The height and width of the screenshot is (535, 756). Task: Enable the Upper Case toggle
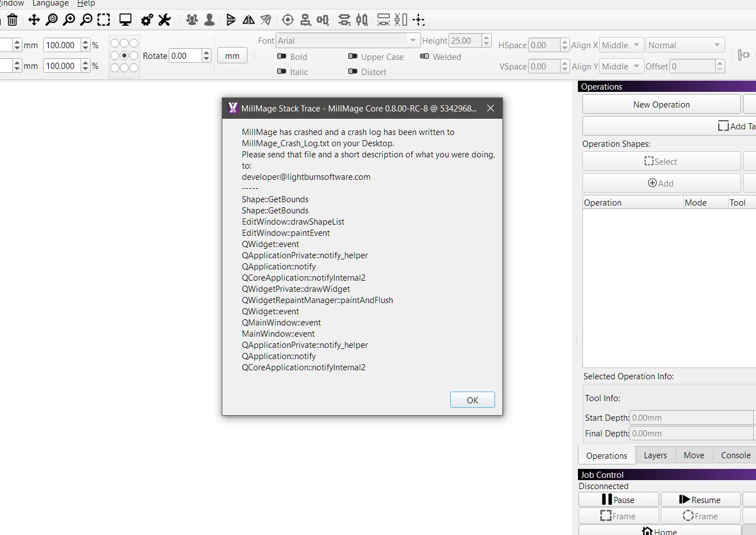(x=353, y=57)
